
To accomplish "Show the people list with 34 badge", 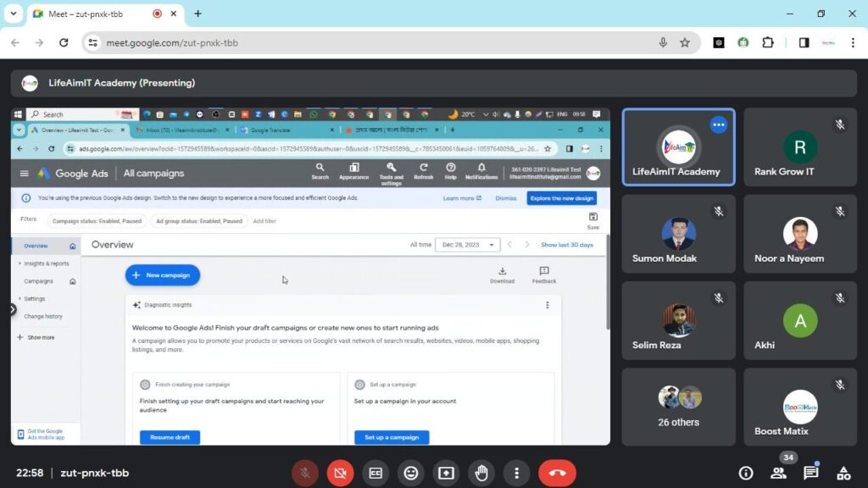I will tap(778, 473).
